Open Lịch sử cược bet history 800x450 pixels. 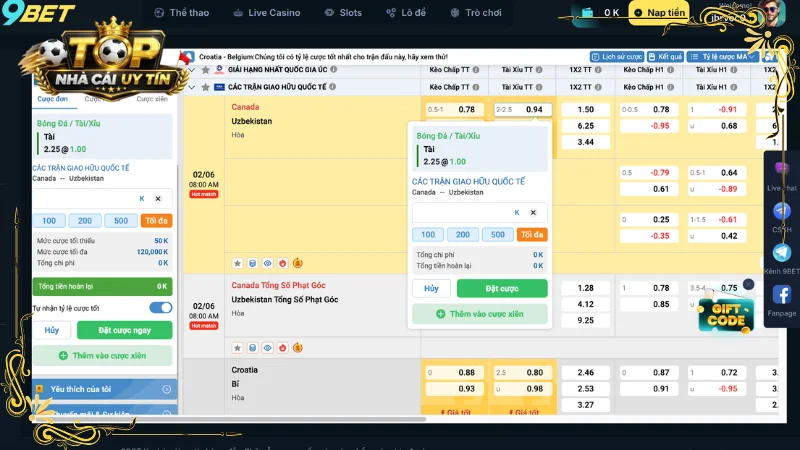tap(617, 57)
